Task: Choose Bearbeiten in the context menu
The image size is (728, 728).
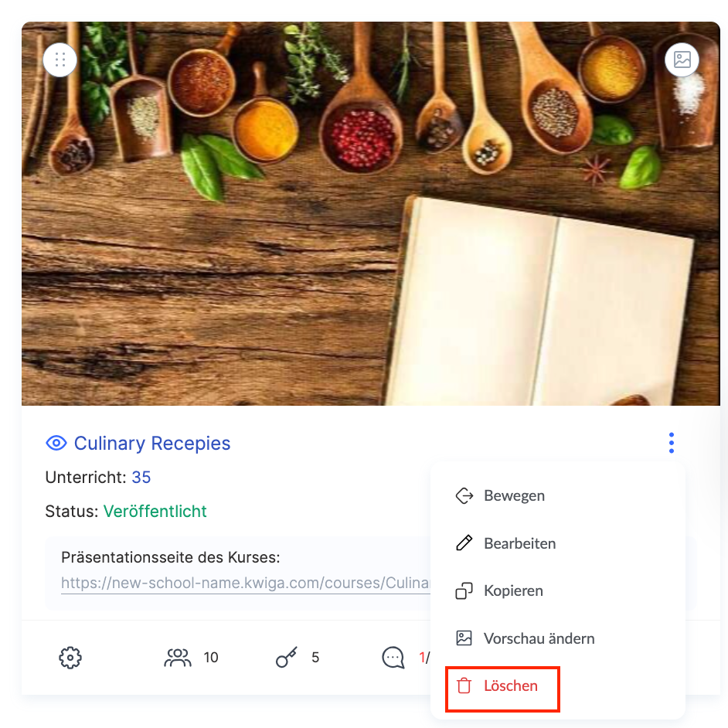Action: [558, 543]
